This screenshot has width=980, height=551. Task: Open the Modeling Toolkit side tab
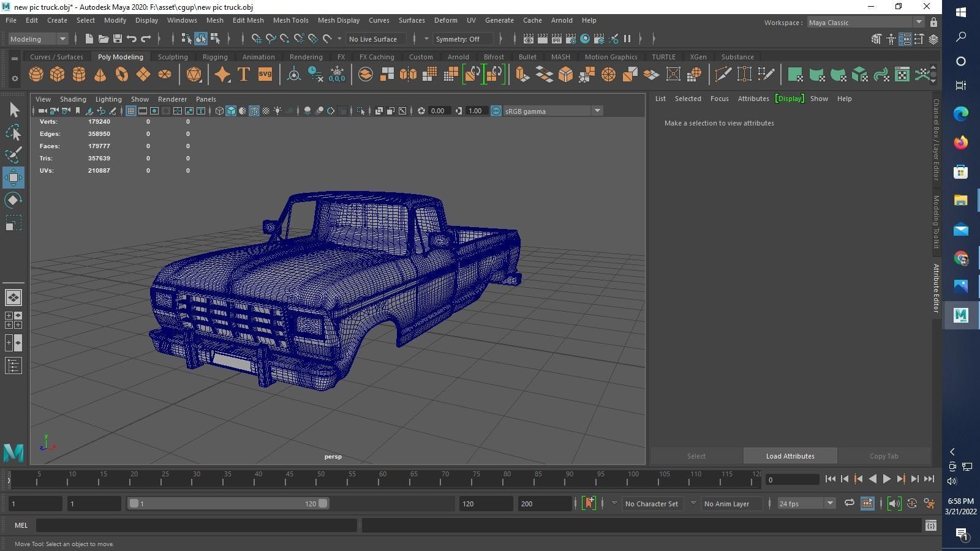[936, 222]
